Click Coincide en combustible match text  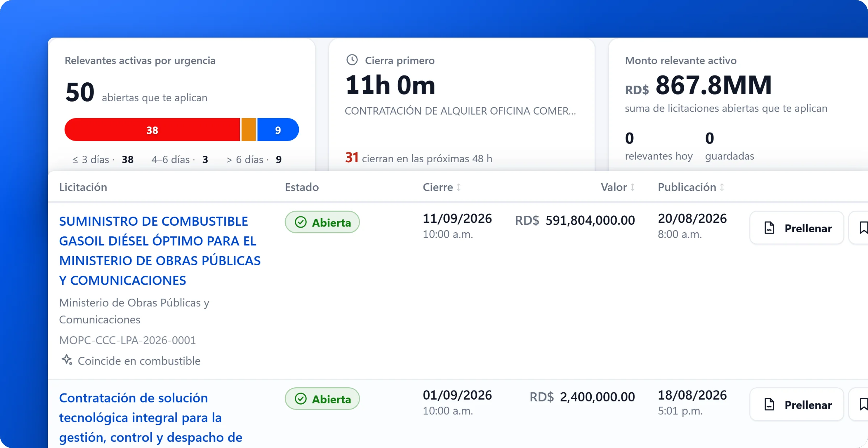(139, 361)
